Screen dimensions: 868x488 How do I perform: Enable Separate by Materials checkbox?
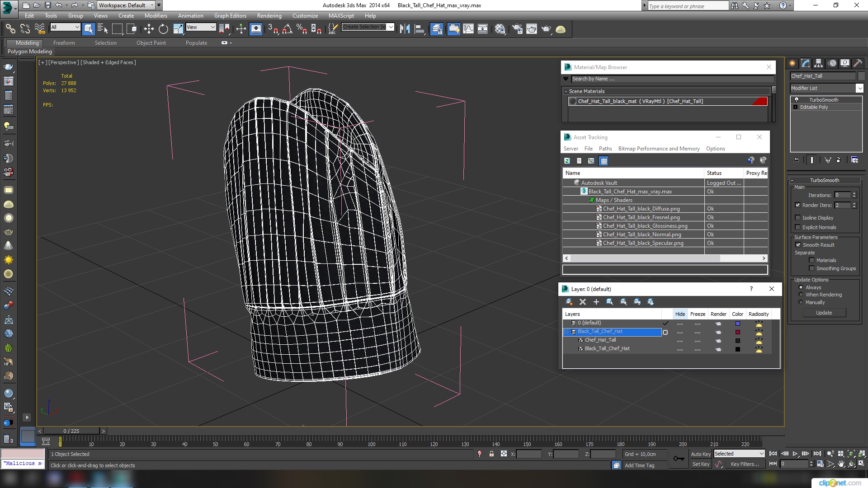(811, 260)
